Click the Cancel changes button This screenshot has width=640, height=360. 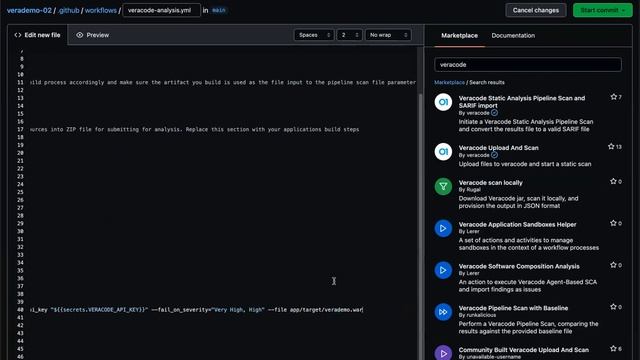point(536,10)
